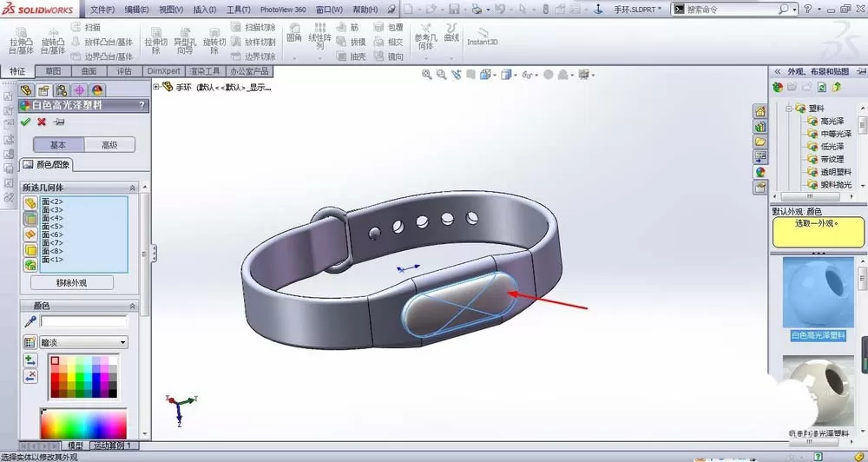The height and width of the screenshot is (462, 868).
Task: Select the body filter icon in 所选几何体
Action: click(30, 250)
